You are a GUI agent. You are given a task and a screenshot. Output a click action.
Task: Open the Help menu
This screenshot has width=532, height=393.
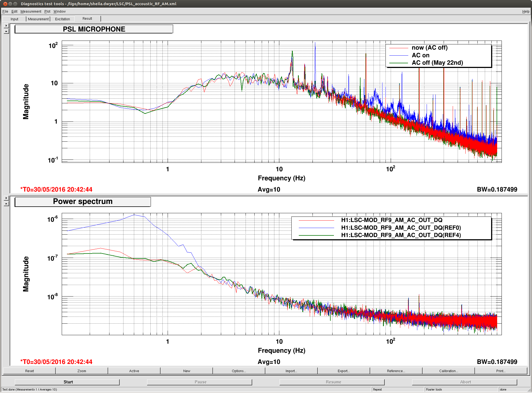click(x=526, y=12)
